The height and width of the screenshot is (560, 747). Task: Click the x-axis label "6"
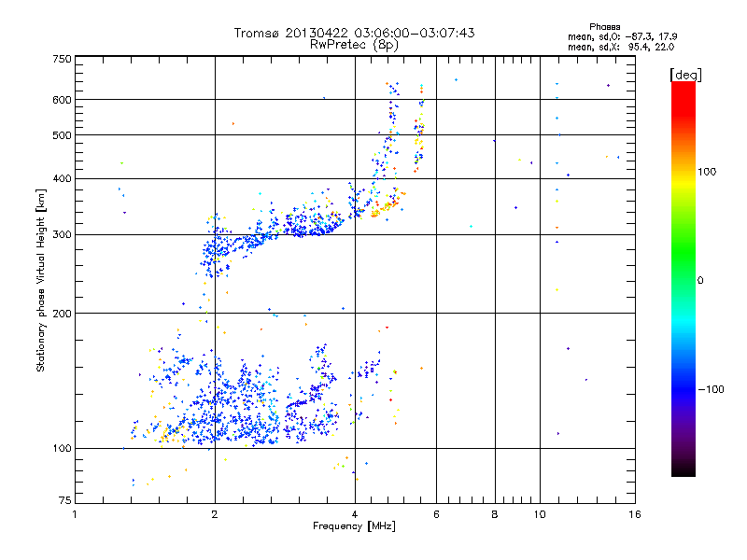point(436,514)
